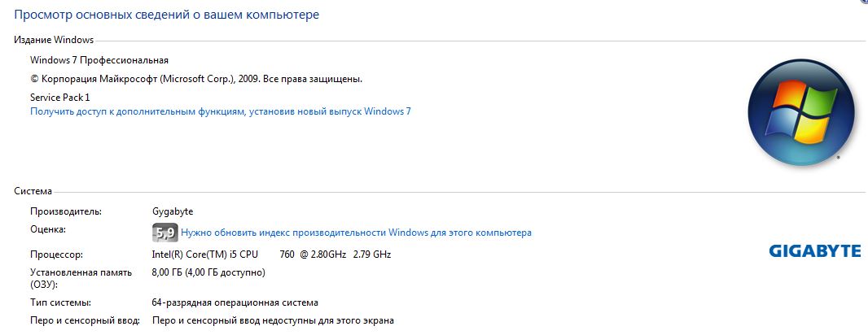The image size is (868, 335).
Task: Click the "64-разрядная операционная система" value
Action: 235,302
